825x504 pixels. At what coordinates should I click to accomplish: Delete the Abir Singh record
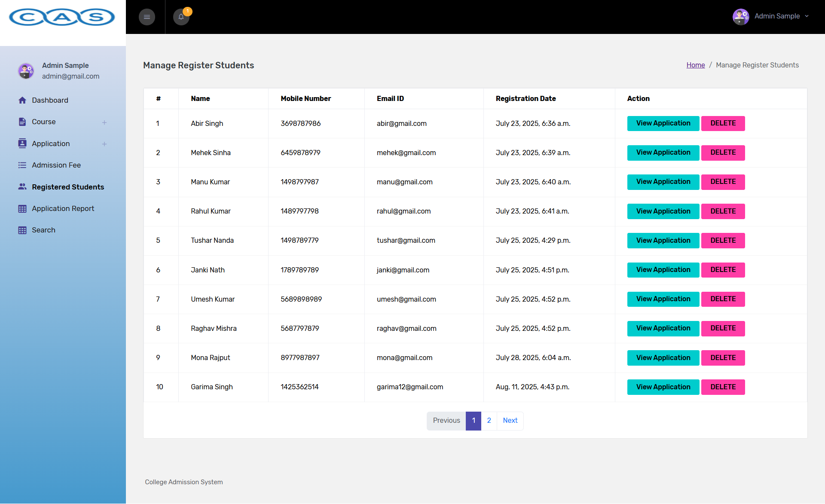tap(723, 123)
